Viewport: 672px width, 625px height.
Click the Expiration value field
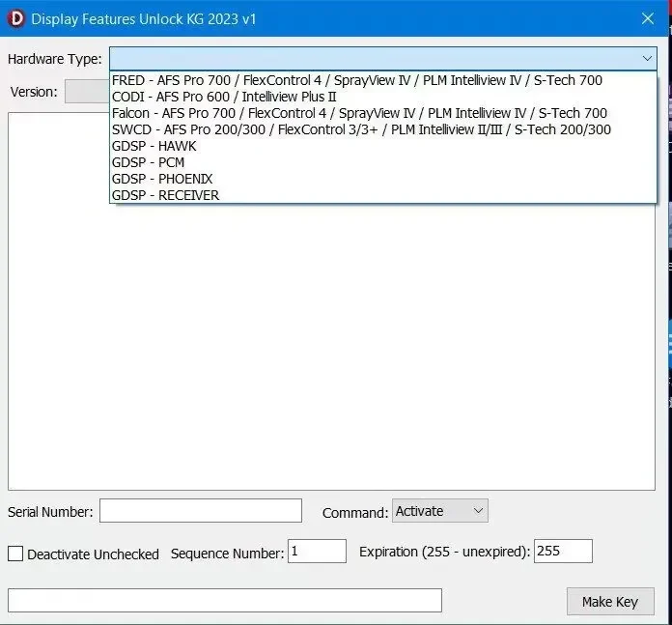pos(563,552)
